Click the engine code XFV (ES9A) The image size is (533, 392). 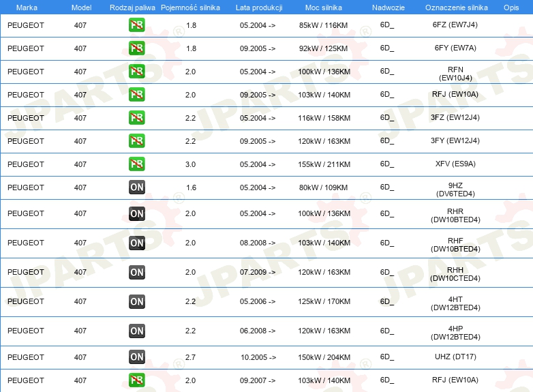(x=455, y=164)
